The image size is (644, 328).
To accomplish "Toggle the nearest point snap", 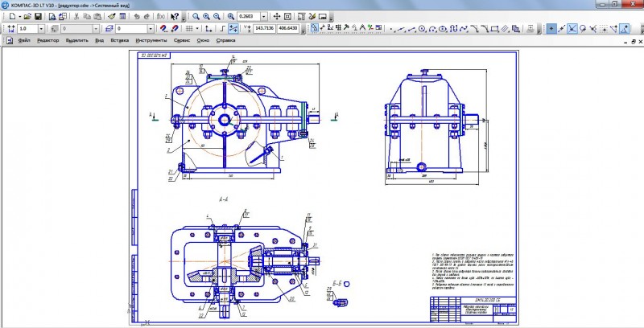I will point(551,29).
